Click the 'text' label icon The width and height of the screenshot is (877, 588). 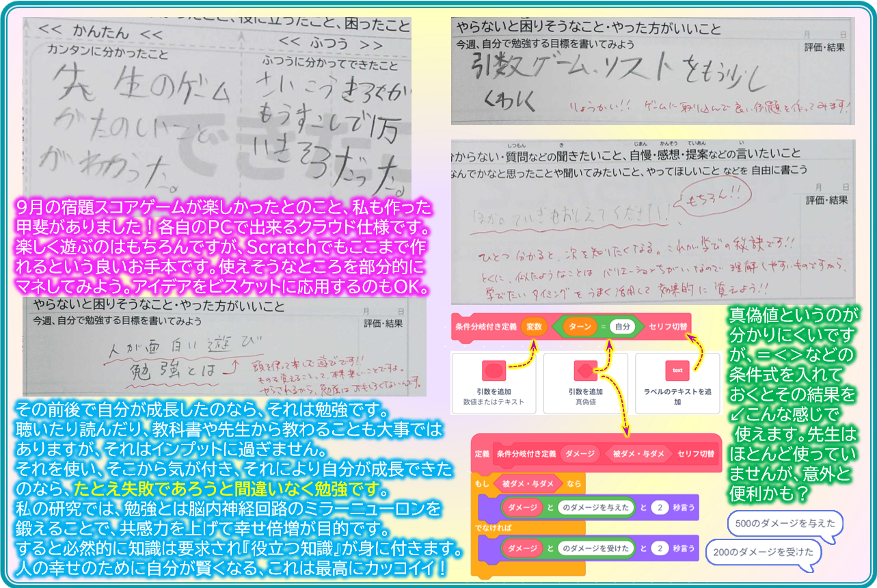(x=677, y=371)
